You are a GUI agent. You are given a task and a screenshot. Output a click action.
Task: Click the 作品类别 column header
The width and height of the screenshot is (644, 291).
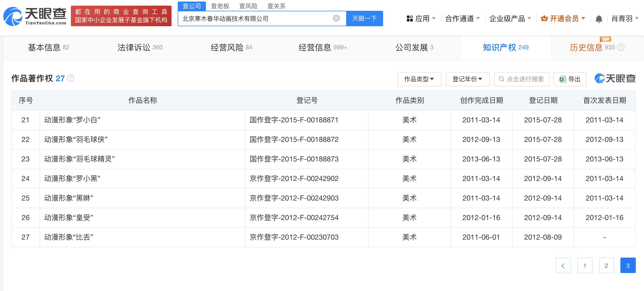410,101
